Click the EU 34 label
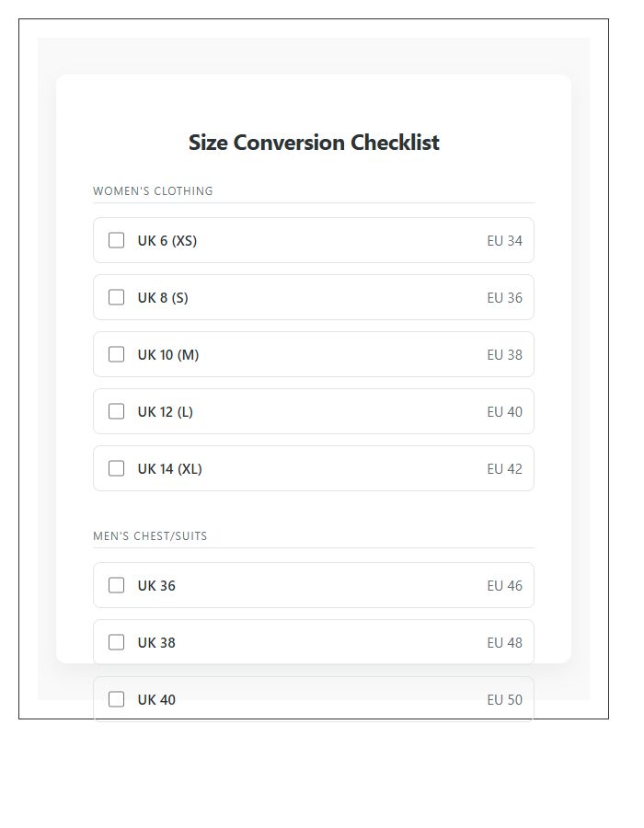644x828 pixels. pos(504,240)
